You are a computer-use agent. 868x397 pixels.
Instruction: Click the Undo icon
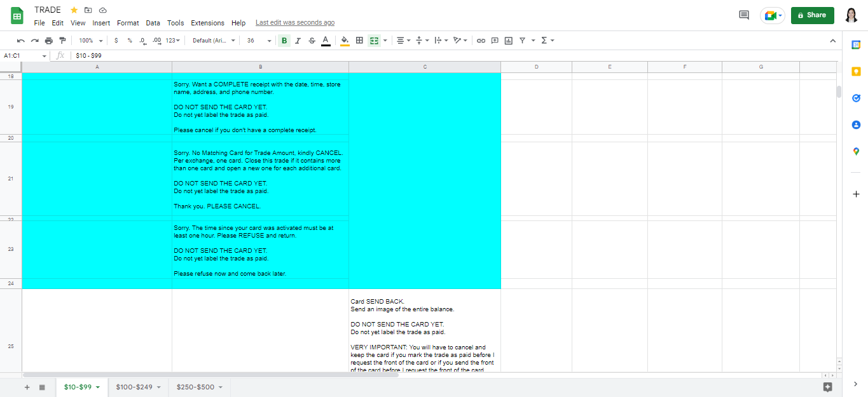point(21,41)
